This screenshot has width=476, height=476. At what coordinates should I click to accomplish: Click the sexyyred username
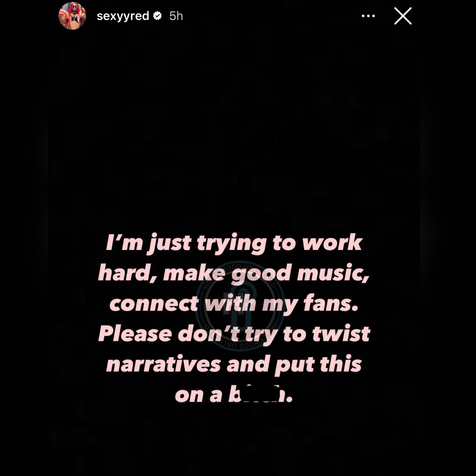123,16
